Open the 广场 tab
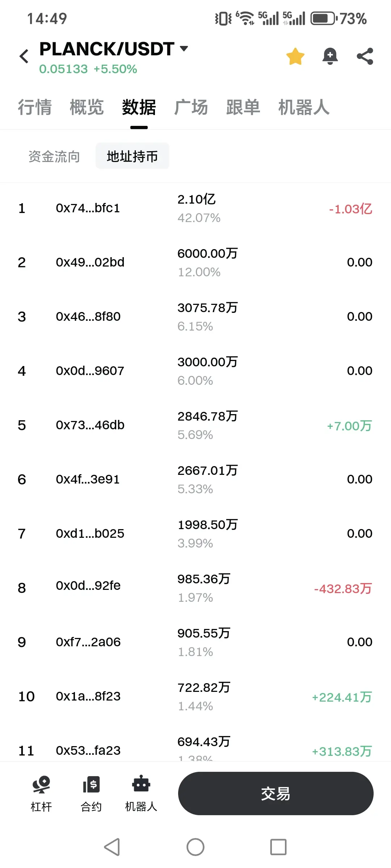This screenshot has width=391, height=868. pyautogui.click(x=191, y=107)
